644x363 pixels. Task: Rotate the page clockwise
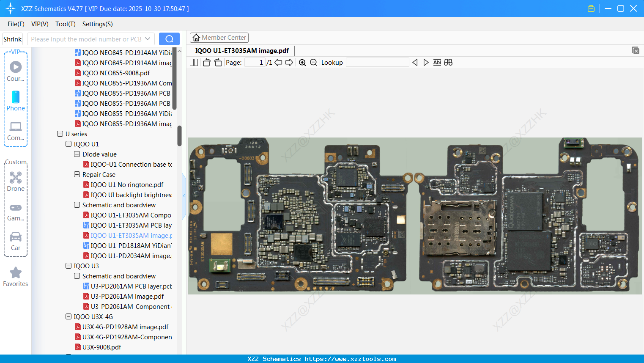[x=218, y=63]
